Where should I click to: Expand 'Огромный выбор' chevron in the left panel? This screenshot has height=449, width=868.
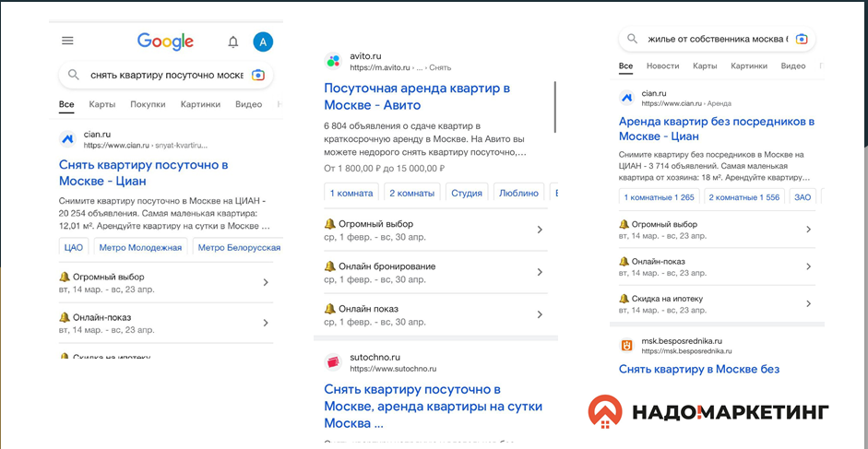[265, 282]
